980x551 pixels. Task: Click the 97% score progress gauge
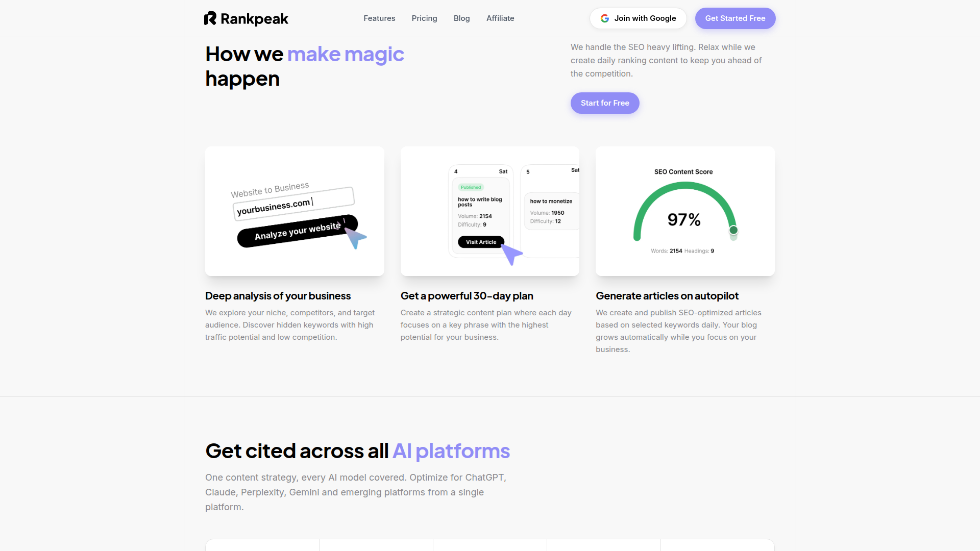coord(684,219)
